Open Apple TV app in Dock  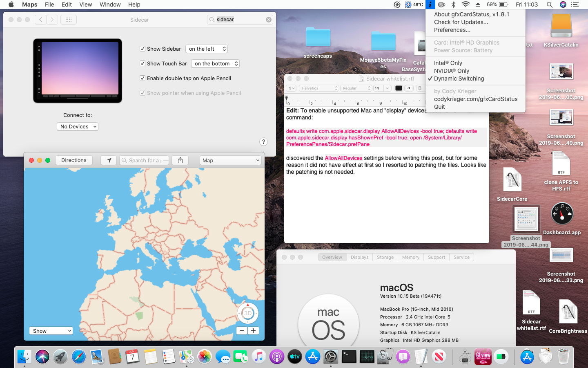(294, 357)
